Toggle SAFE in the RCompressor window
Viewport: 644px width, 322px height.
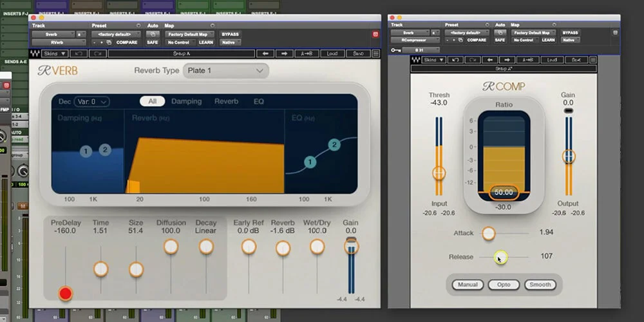click(x=500, y=40)
